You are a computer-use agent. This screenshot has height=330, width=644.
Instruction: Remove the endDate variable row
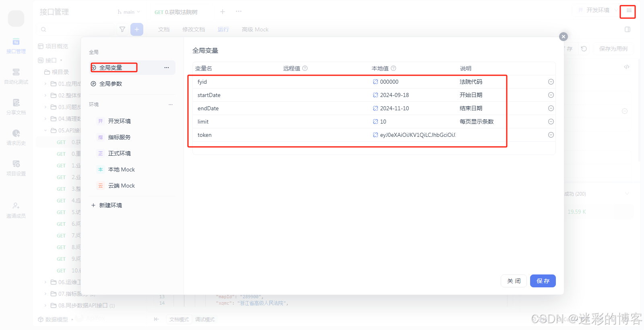pos(551,108)
